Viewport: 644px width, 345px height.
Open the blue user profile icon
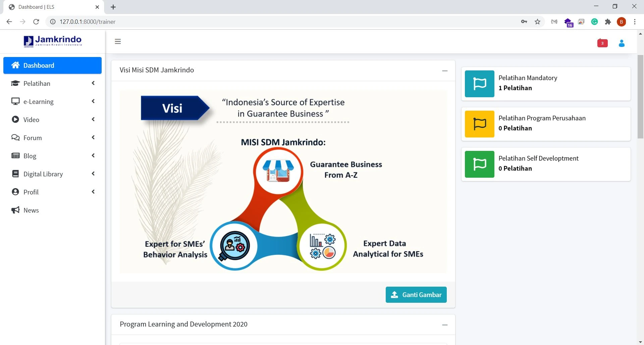(x=622, y=43)
